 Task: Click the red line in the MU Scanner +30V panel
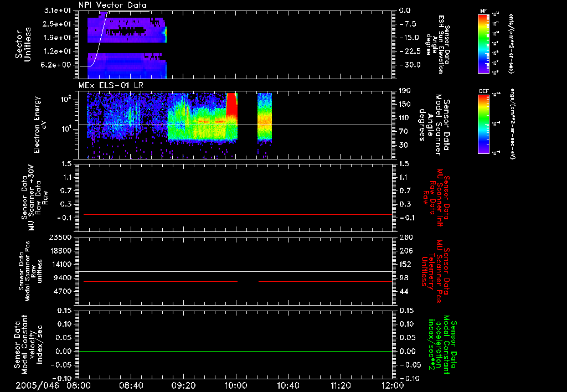238,214
